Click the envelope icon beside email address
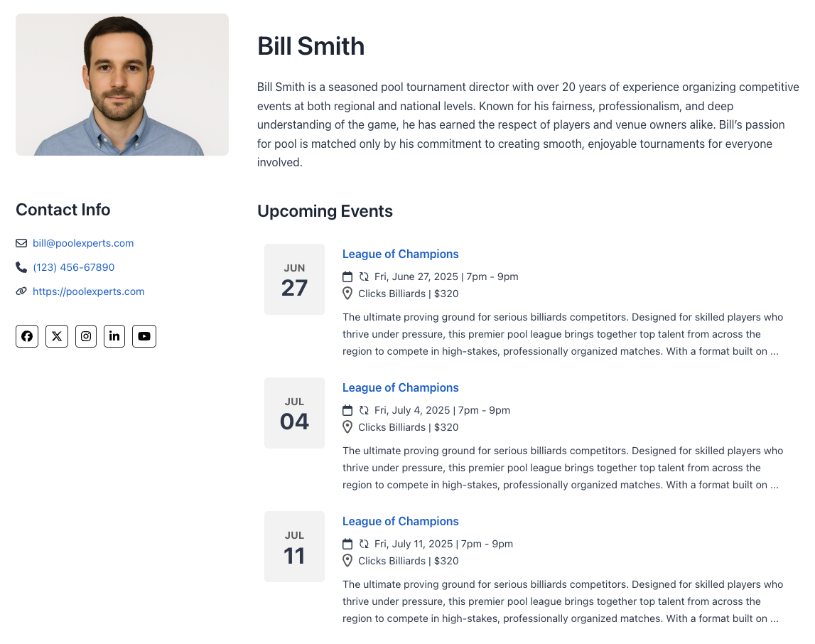The width and height of the screenshot is (815, 644). [21, 243]
